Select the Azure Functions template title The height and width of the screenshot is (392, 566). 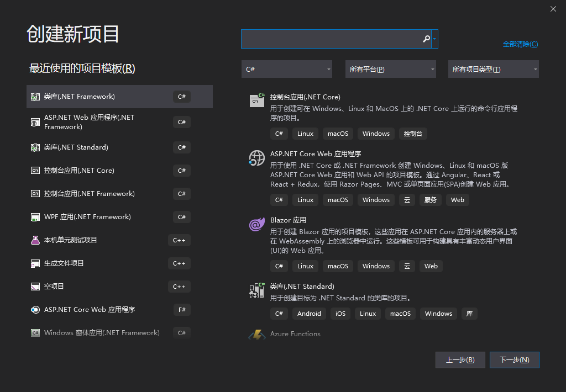pos(295,334)
